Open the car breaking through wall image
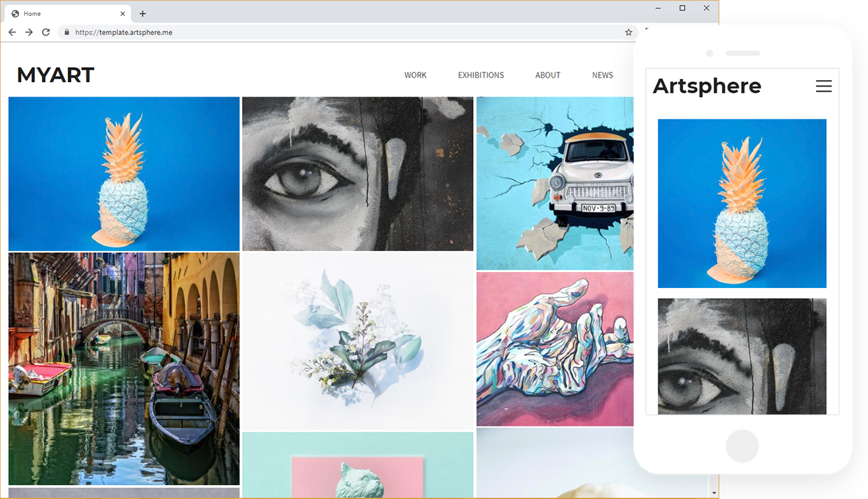Viewport: 868px width, 499px height. (555, 183)
